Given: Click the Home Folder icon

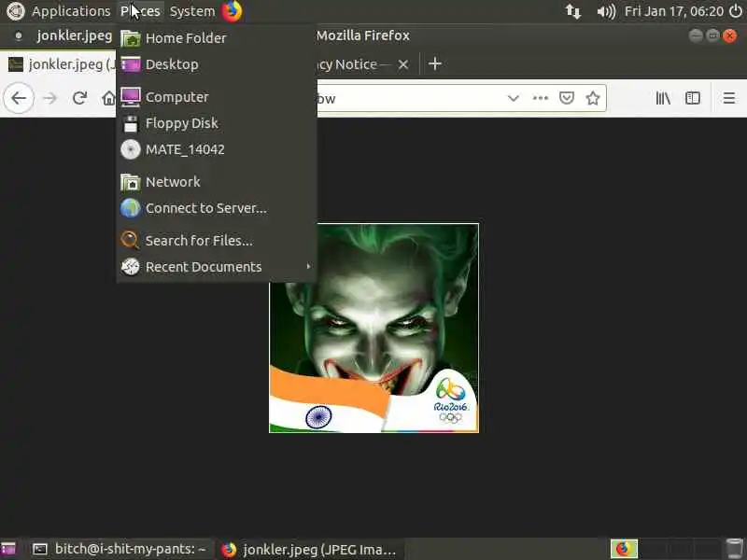Looking at the screenshot, I should (130, 38).
